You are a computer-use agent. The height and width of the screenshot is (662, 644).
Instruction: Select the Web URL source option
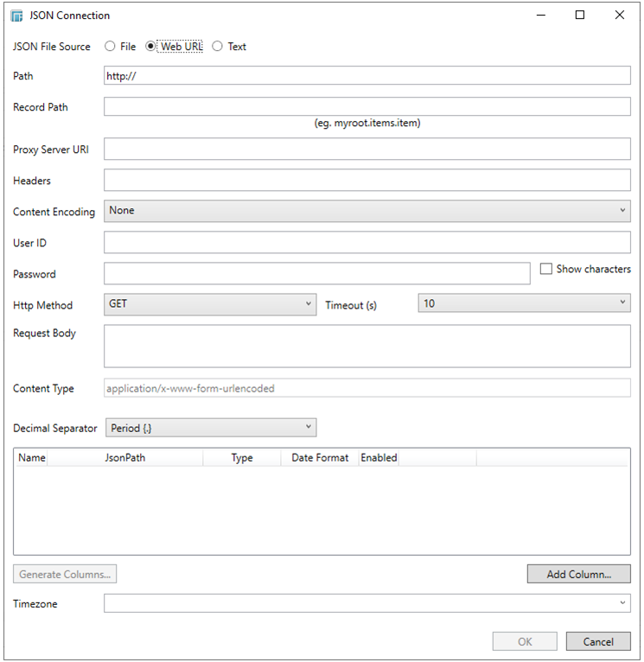pyautogui.click(x=151, y=47)
